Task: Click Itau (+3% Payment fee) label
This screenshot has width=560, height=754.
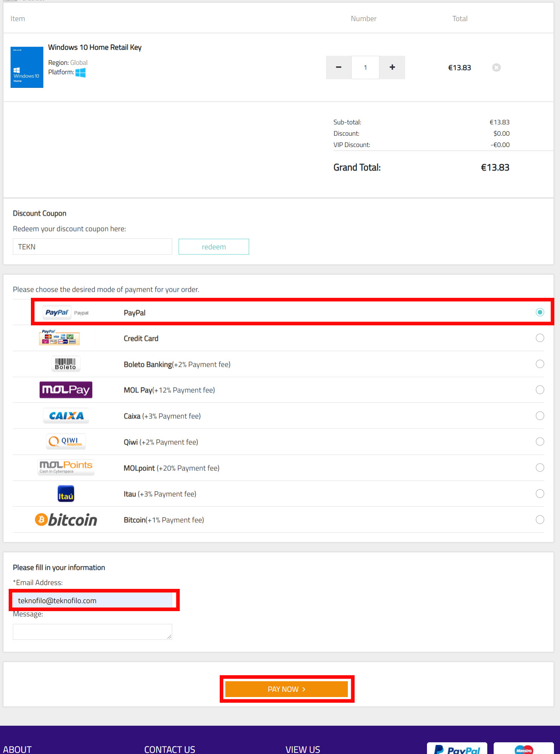Action: pyautogui.click(x=160, y=494)
